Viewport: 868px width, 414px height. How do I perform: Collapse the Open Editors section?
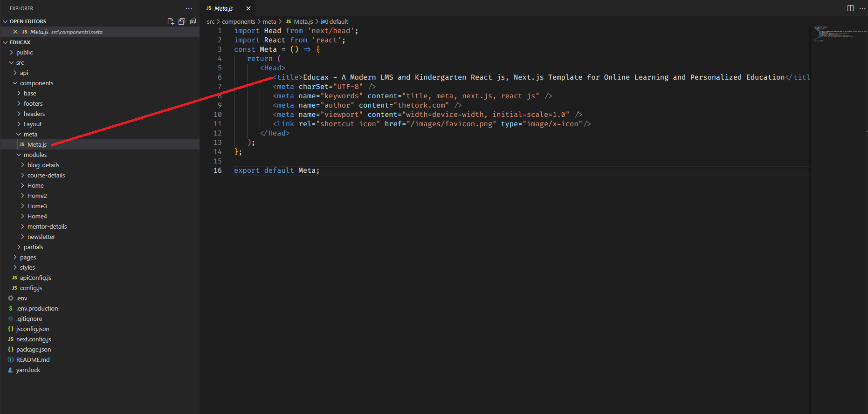coord(28,21)
